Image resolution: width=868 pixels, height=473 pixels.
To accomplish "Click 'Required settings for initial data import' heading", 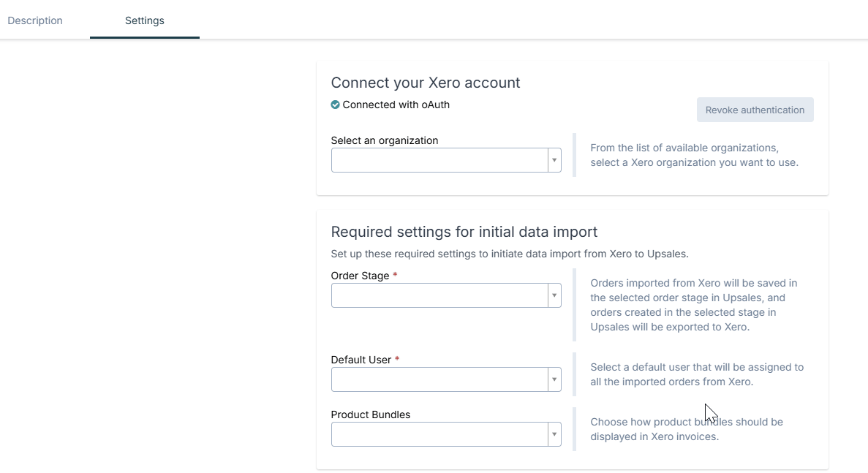I will point(464,232).
